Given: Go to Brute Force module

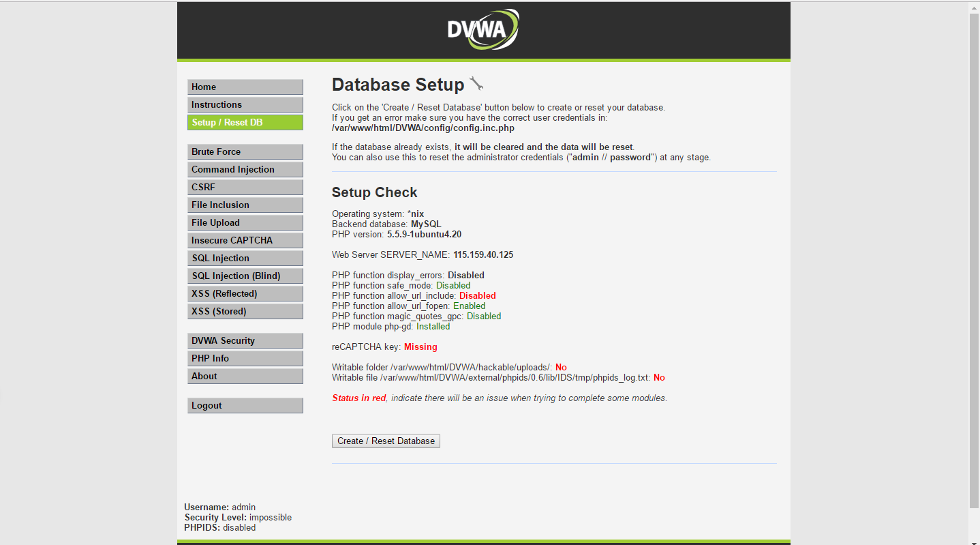Looking at the screenshot, I should (245, 151).
